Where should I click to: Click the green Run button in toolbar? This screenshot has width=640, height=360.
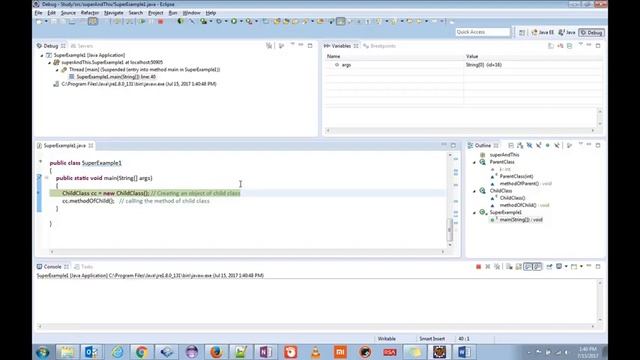tap(234, 21)
